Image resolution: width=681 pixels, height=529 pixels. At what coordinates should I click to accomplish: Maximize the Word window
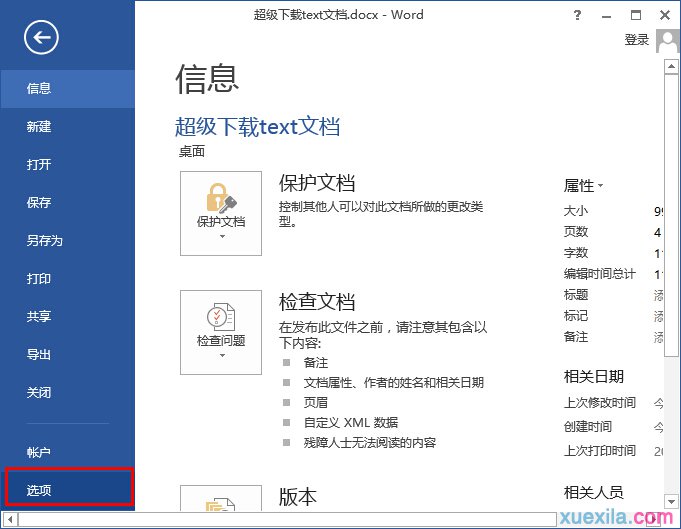(x=636, y=15)
